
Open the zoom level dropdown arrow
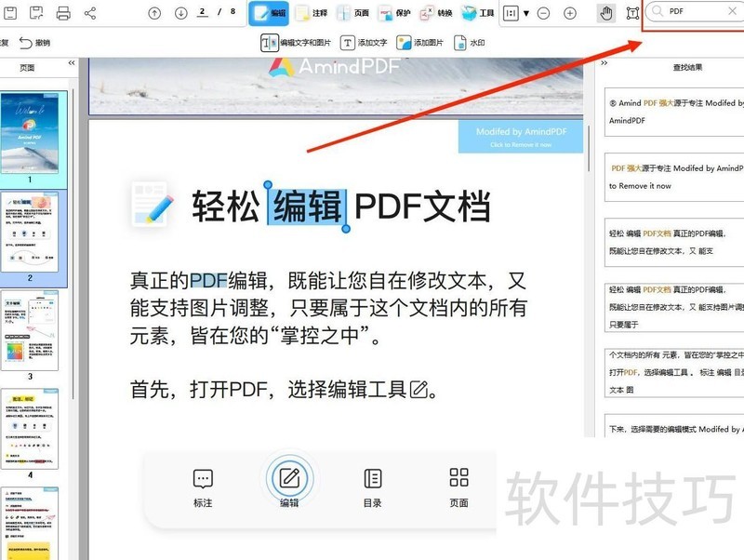[526, 13]
